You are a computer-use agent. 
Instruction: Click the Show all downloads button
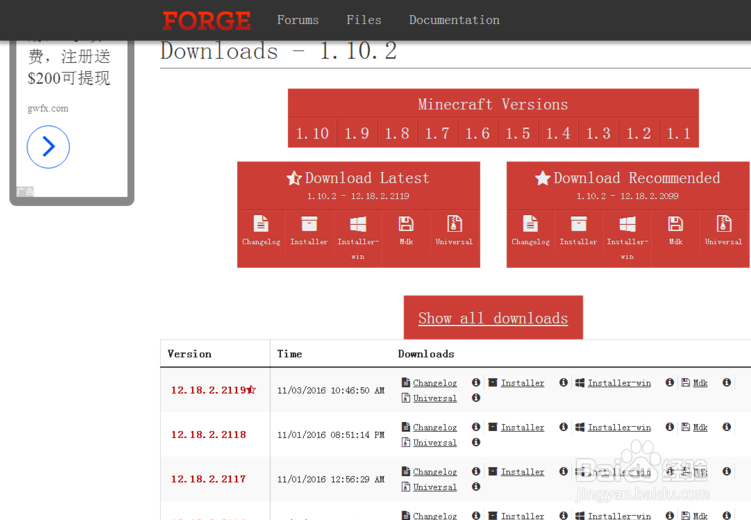pos(493,318)
